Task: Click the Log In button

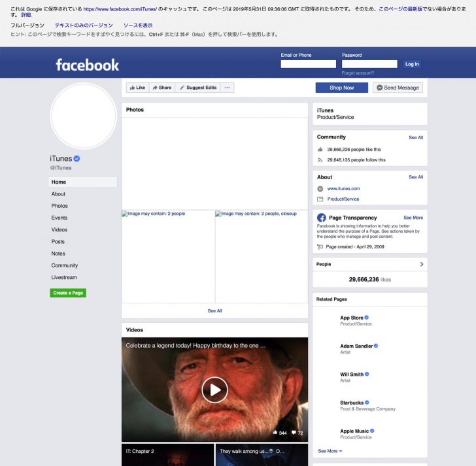Action: tap(412, 64)
